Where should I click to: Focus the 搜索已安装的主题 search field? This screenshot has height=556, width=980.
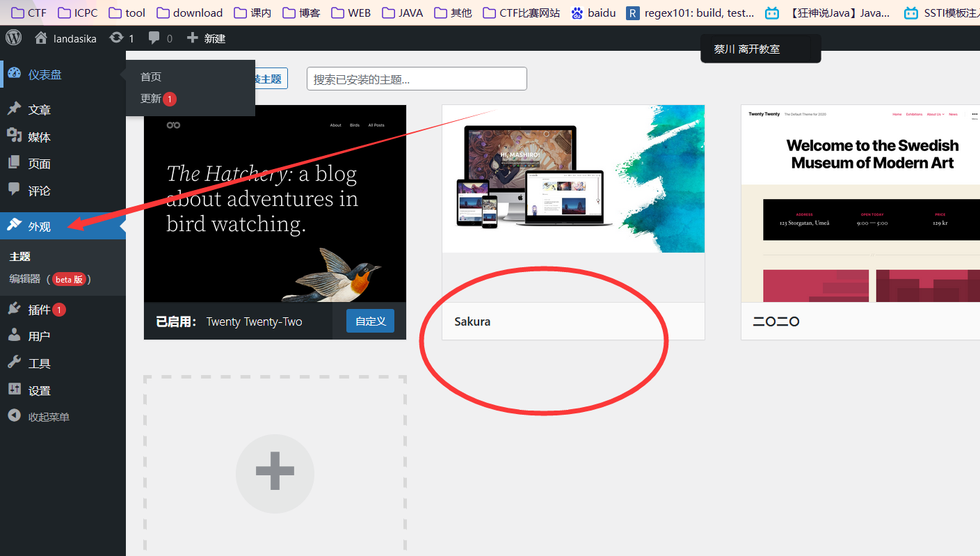pyautogui.click(x=417, y=79)
